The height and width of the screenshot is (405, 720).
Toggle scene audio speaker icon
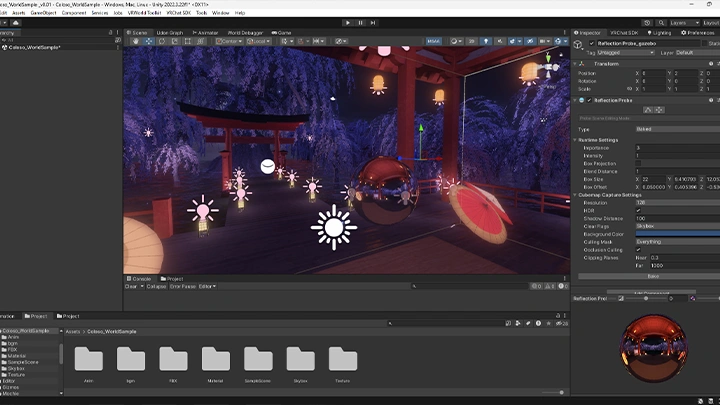pyautogui.click(x=500, y=41)
